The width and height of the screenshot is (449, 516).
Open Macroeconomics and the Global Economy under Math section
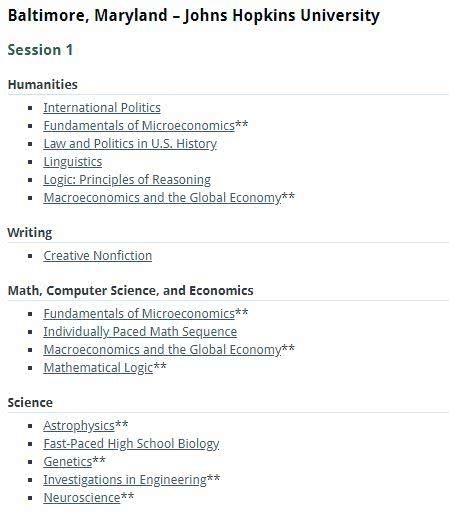(x=162, y=350)
